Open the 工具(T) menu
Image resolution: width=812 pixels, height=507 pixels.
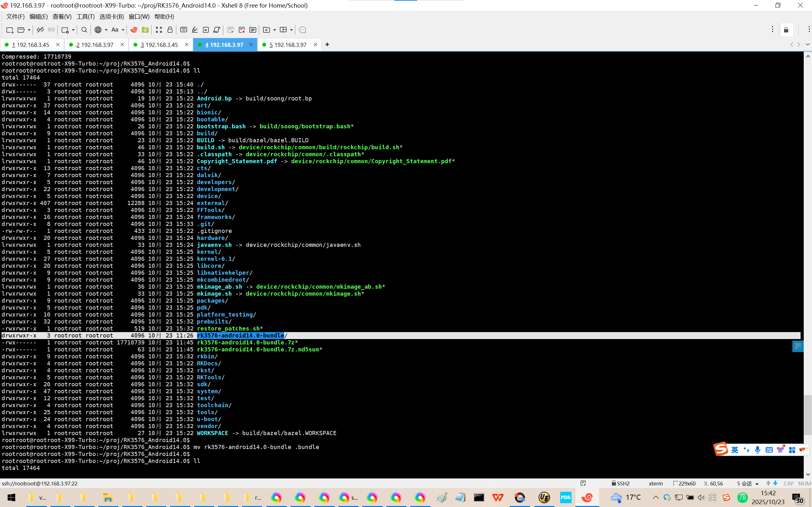pos(85,16)
